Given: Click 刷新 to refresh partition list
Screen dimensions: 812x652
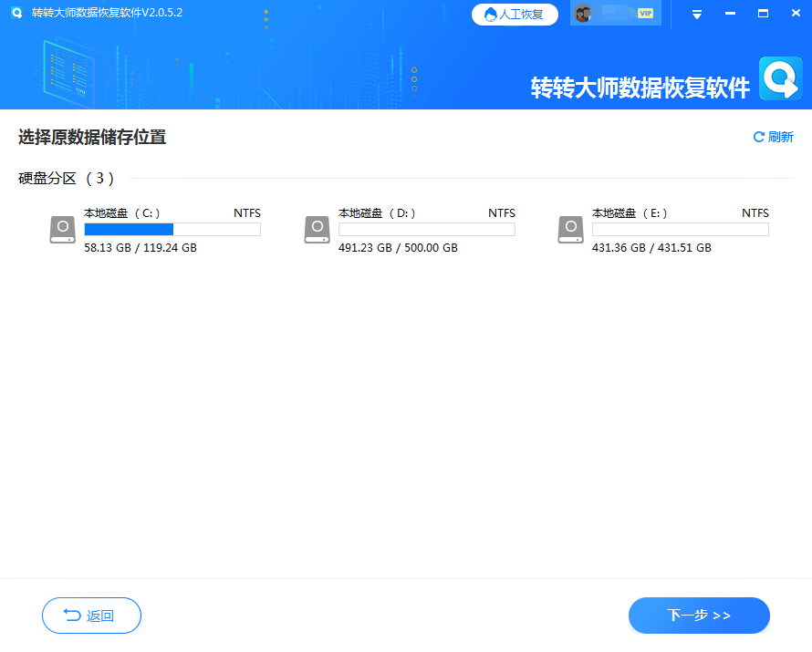Looking at the screenshot, I should [778, 136].
